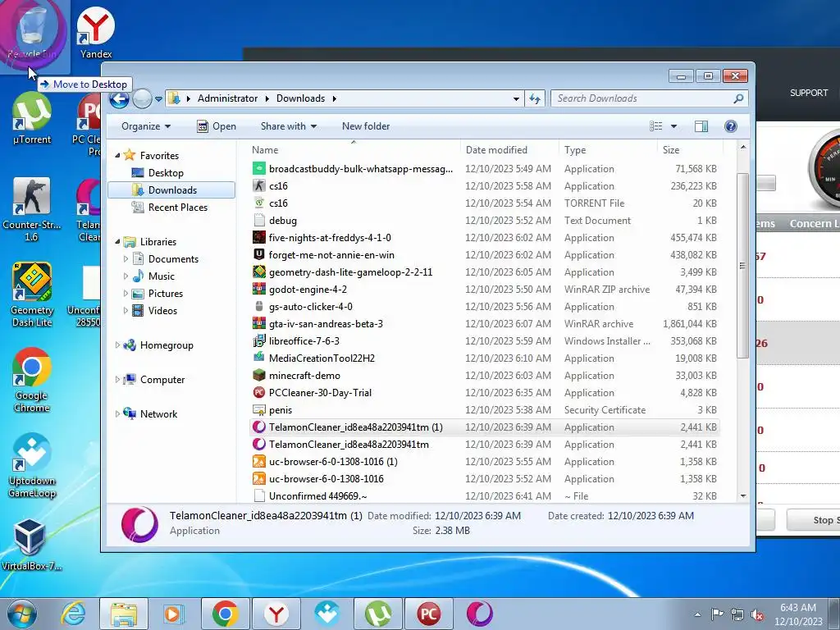
Task: Open the address bar history dropdown
Action: (516, 98)
